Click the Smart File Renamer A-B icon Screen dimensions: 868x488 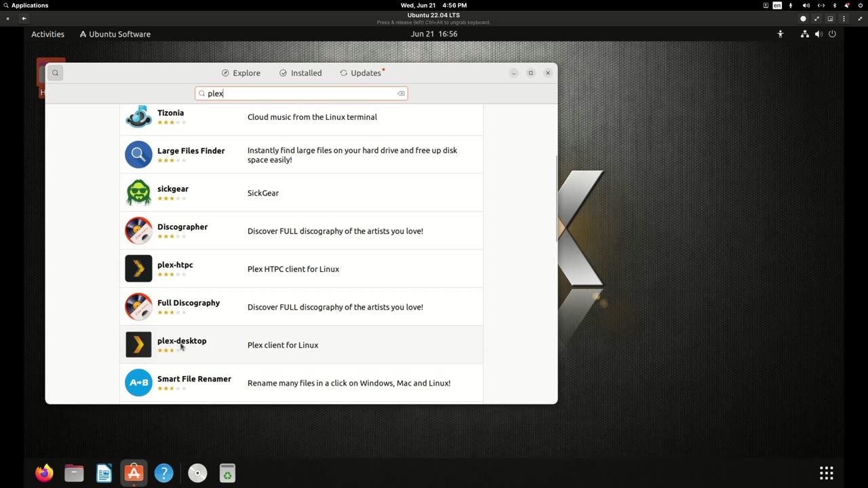click(x=138, y=382)
